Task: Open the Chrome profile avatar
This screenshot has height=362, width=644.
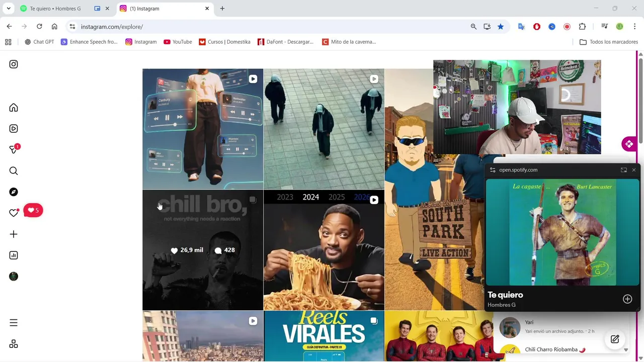Action: click(x=620, y=27)
